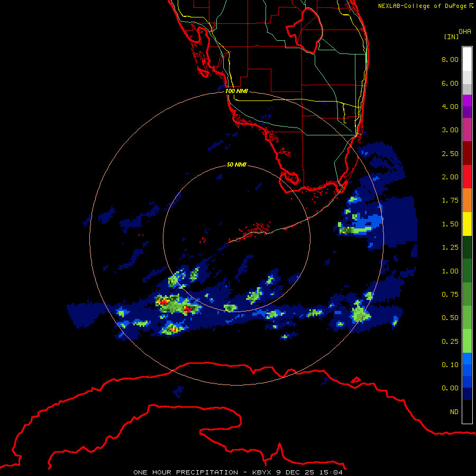Click the [IN] units label
476x476 pixels.
[451, 36]
